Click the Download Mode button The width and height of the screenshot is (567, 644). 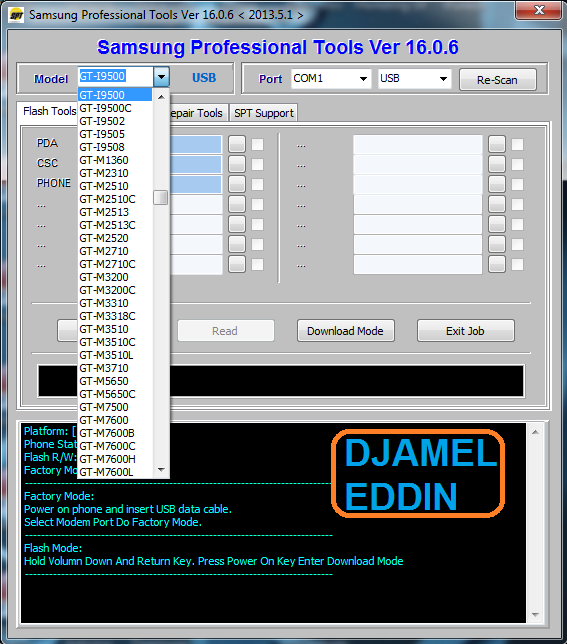click(346, 331)
